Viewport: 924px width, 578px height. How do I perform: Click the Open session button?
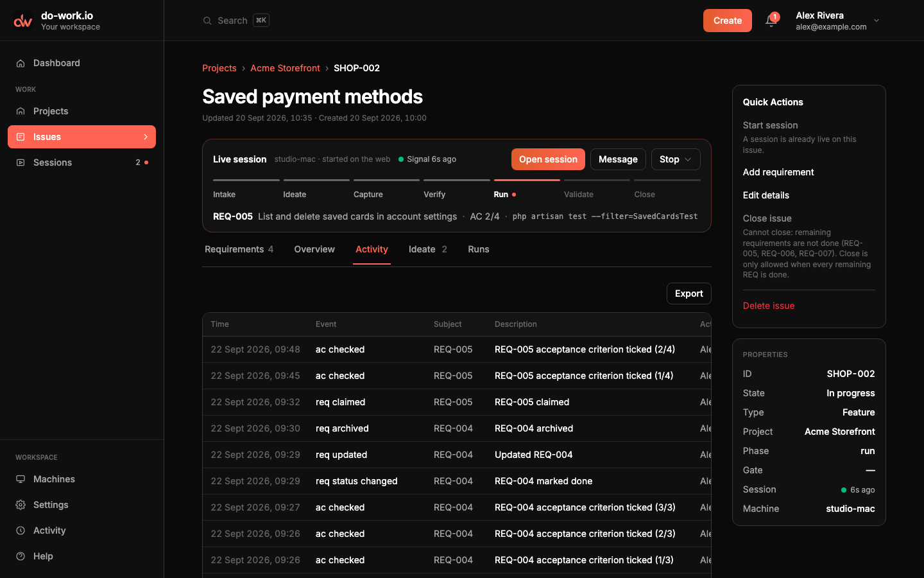point(548,159)
